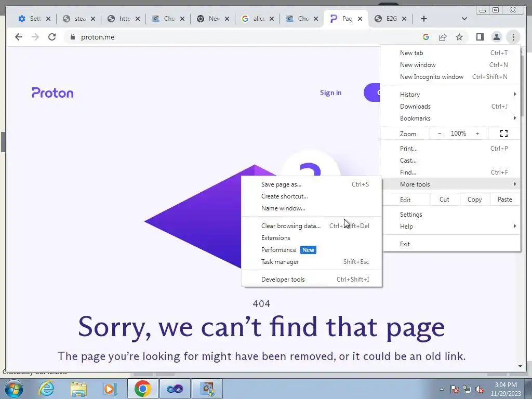
Task: Open Developer tools from submenu
Action: tap(312, 280)
